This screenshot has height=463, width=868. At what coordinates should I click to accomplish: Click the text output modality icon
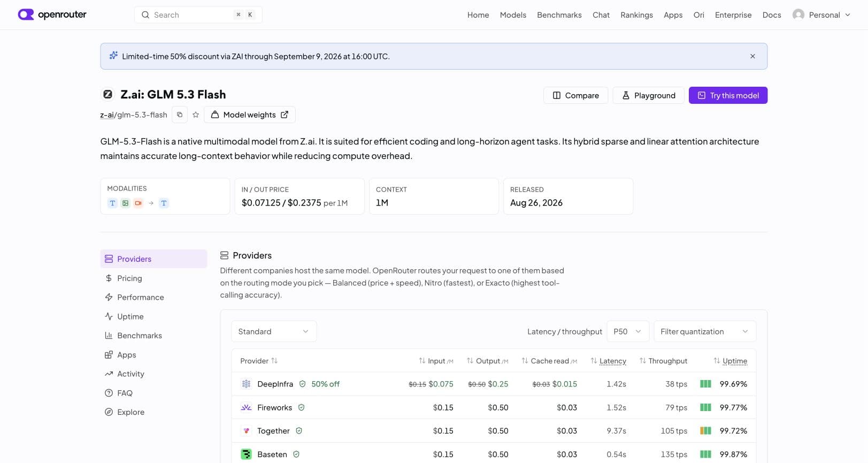click(164, 203)
